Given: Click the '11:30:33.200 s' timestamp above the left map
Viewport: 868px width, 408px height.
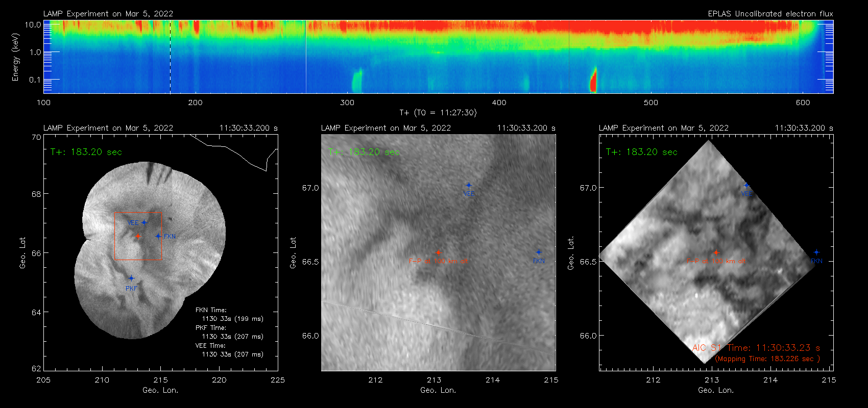Looking at the screenshot, I should [x=249, y=128].
